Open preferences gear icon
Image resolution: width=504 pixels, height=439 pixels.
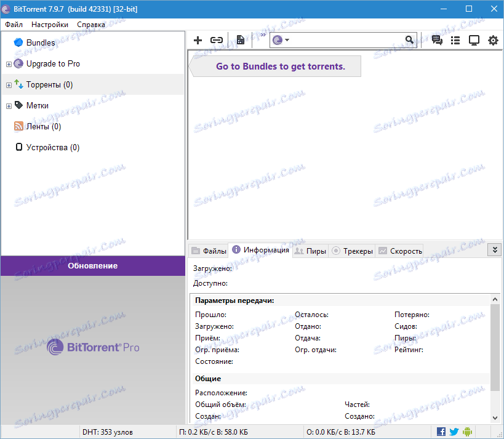coord(493,41)
